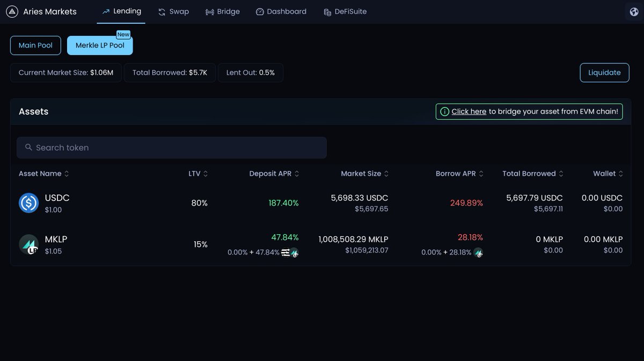Click USDC borrow APR 249.89%

point(466,203)
